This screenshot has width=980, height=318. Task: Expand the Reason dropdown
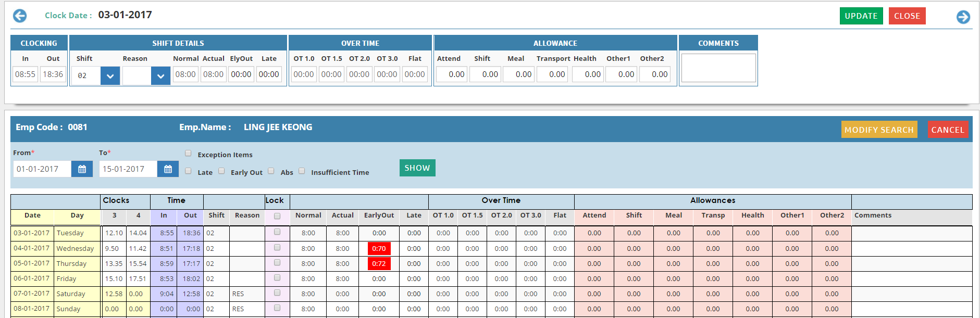tap(160, 76)
